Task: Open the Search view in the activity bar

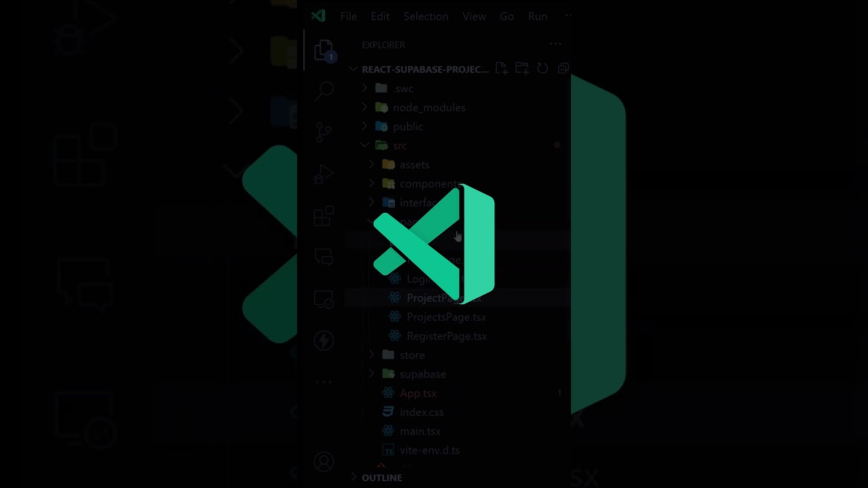Action: pos(324,89)
